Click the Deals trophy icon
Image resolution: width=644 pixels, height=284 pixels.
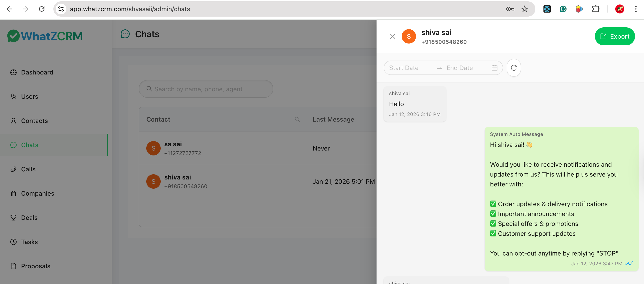coord(13,218)
